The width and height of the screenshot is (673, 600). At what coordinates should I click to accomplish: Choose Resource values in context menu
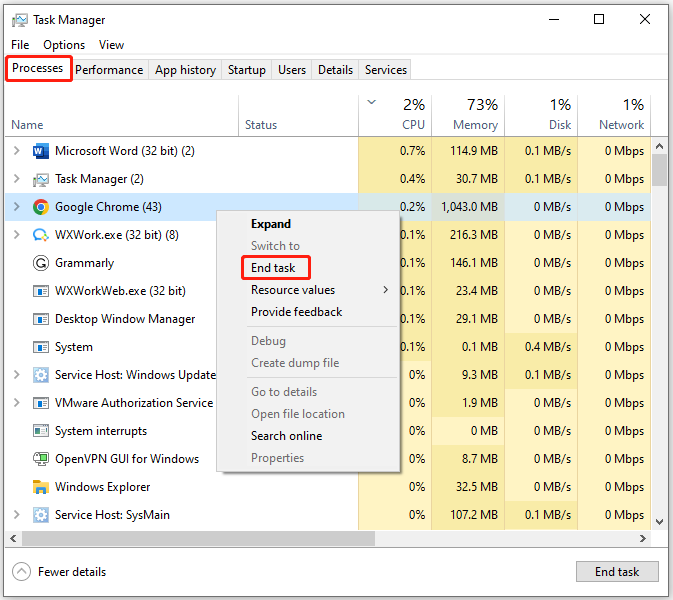293,290
